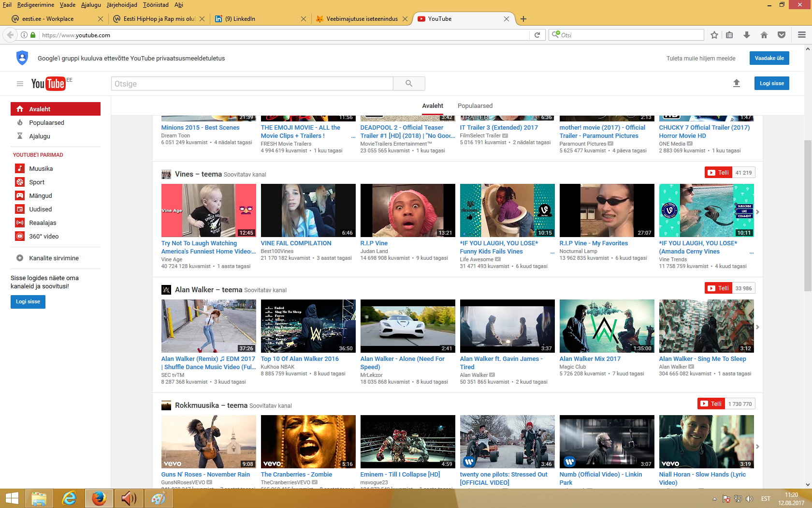Show more Alan Walker videos chevron
The width and height of the screenshot is (812, 508).
tap(757, 327)
